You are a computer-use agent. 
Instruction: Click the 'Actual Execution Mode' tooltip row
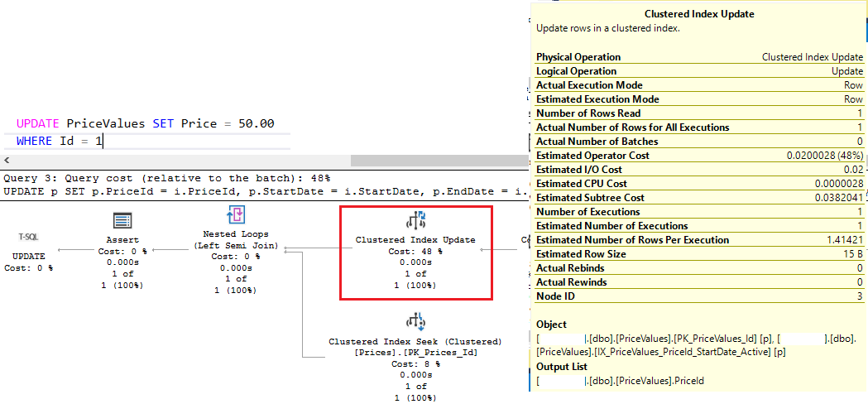pos(699,85)
